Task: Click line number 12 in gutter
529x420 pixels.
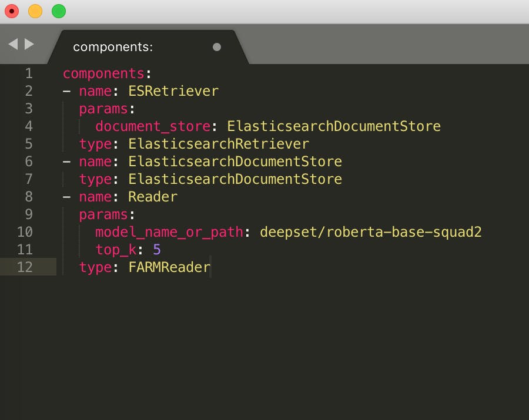Action: 25,267
